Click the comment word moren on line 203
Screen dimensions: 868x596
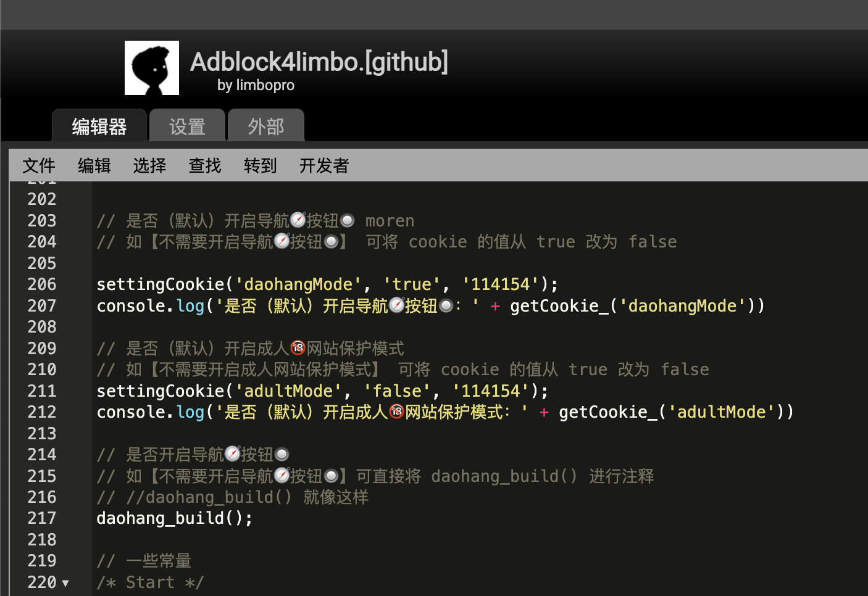point(390,221)
